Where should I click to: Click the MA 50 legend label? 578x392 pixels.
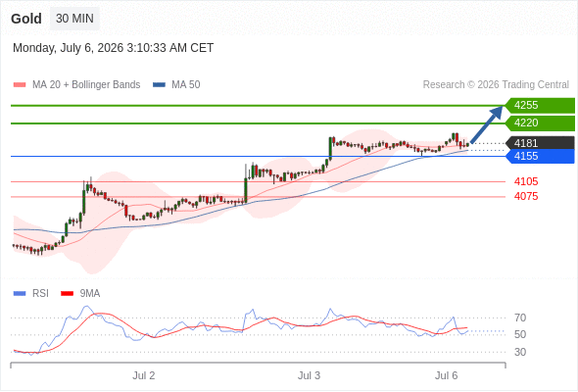tap(186, 85)
